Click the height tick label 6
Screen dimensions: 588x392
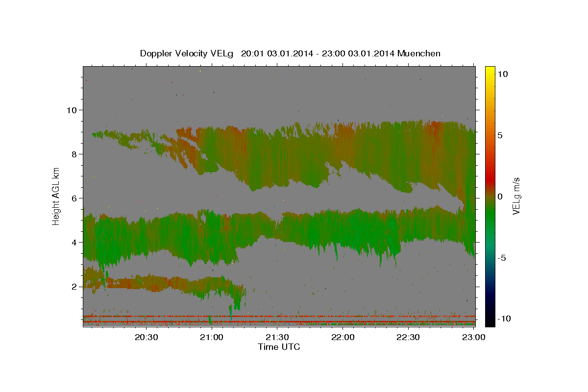coord(75,198)
